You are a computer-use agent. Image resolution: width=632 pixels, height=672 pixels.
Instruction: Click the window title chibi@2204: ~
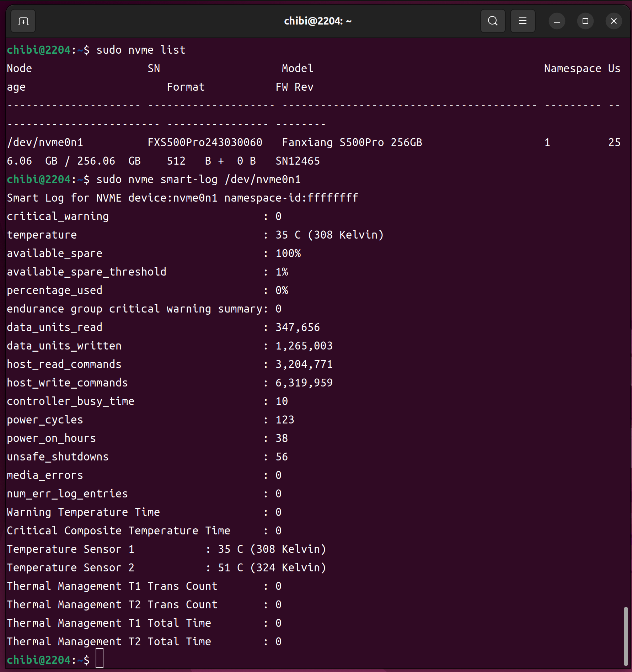click(x=317, y=21)
